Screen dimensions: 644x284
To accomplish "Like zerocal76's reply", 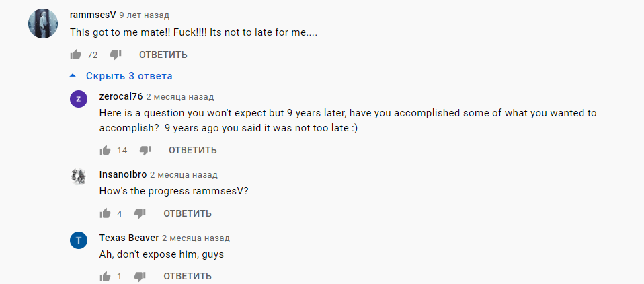I will point(106,150).
